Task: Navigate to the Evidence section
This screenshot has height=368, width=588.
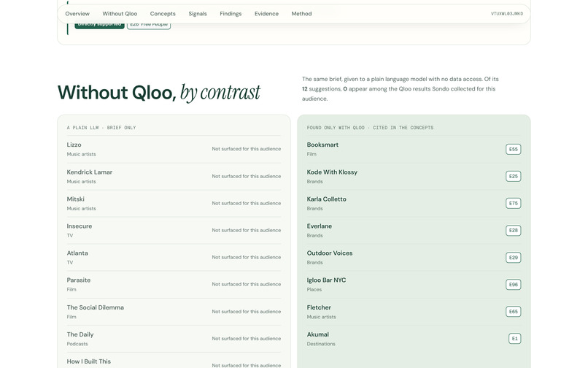Action: tap(266, 14)
